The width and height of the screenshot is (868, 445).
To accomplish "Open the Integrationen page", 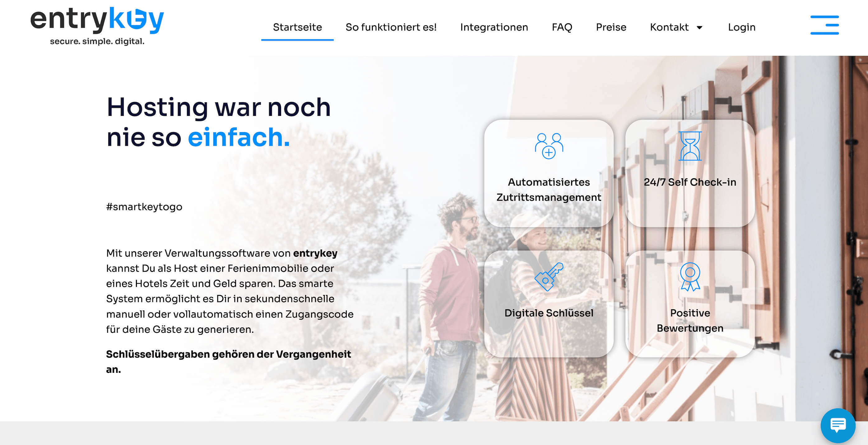I will (x=494, y=27).
